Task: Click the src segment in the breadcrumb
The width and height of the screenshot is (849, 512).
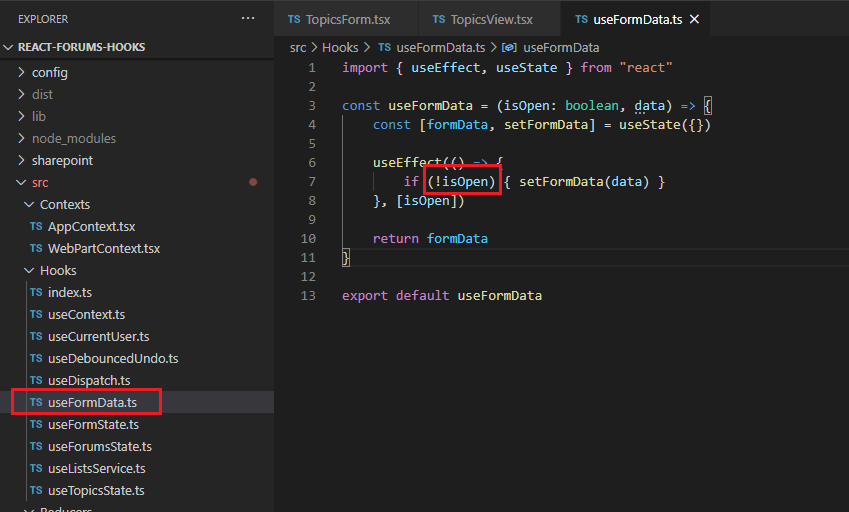Action: tap(298, 47)
